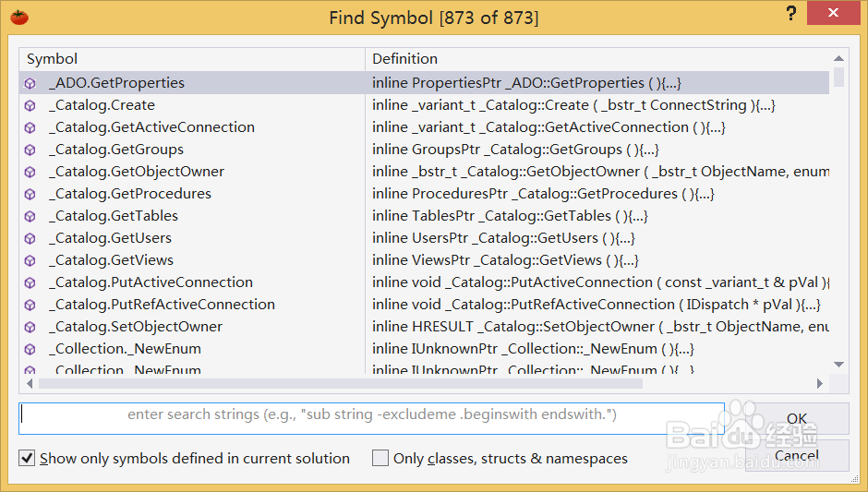Click the icon next to _Catalog.SetObjectOwner

[30, 327]
